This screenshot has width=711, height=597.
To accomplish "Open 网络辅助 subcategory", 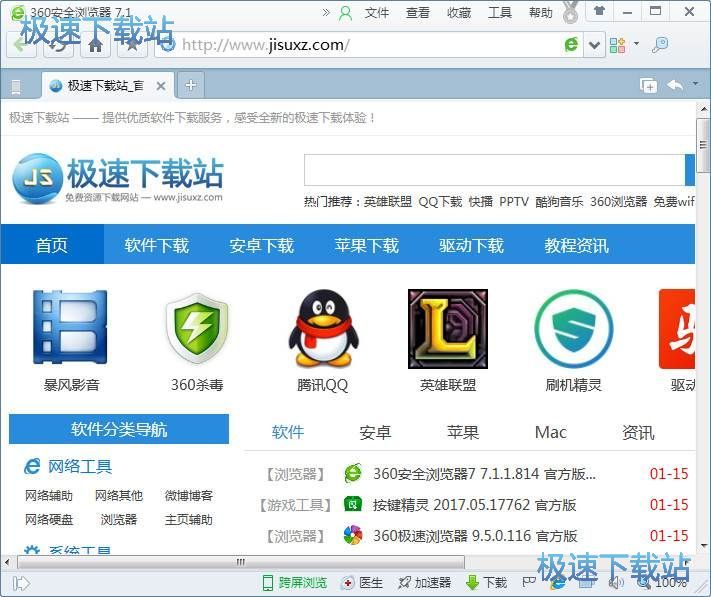I will tap(49, 495).
